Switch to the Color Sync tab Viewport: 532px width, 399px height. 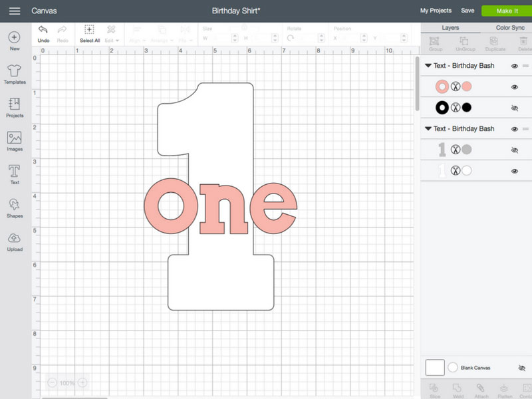tap(509, 28)
